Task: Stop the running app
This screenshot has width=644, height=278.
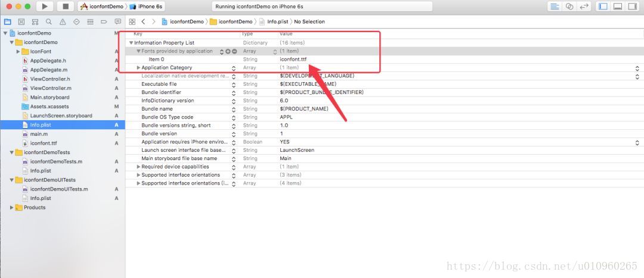Action: point(66,6)
